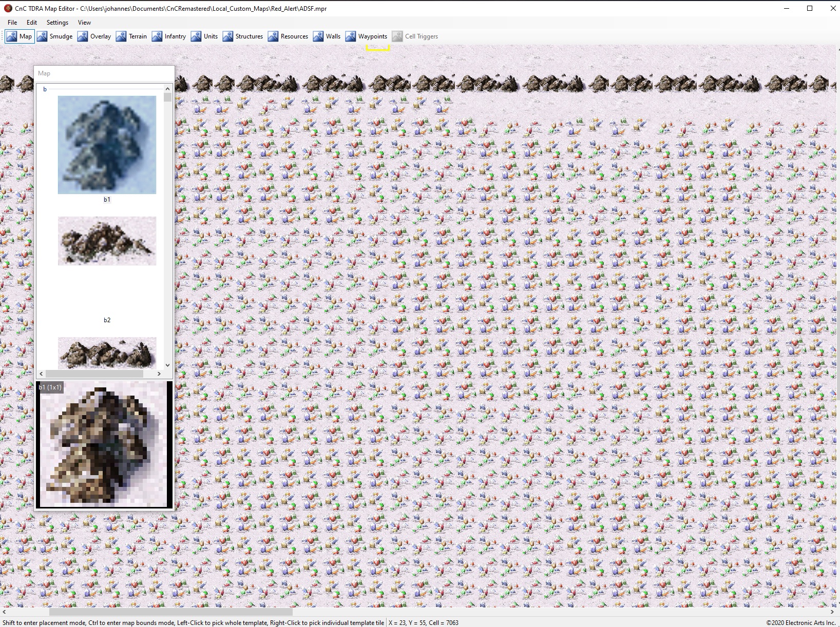Maximize the Map Editor window
The width and height of the screenshot is (840, 627).
[x=810, y=8]
